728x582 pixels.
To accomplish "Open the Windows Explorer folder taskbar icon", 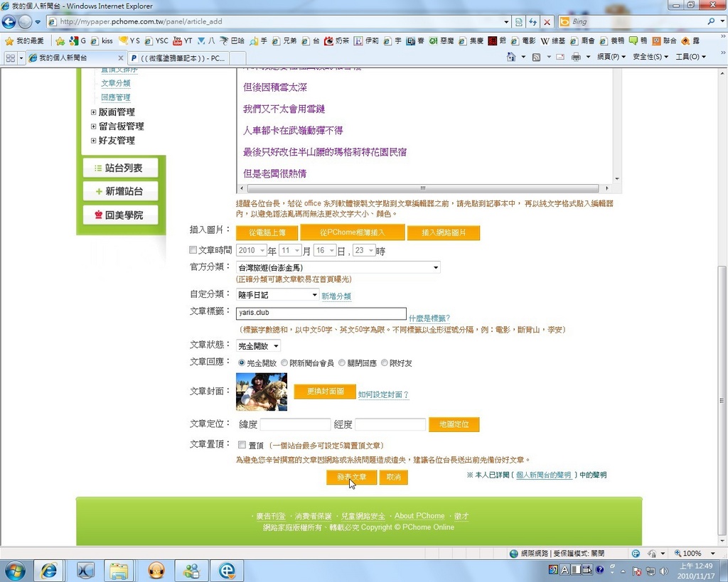I will 119,570.
